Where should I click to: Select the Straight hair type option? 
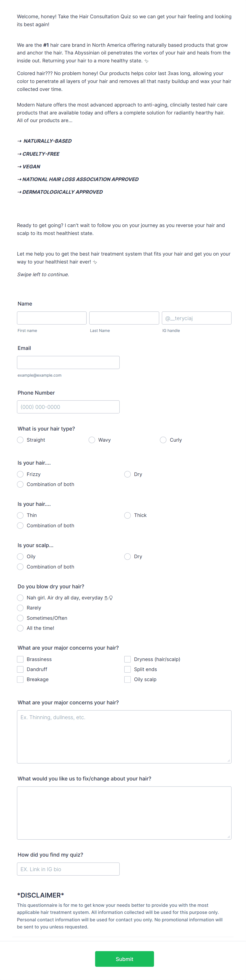pyautogui.click(x=20, y=440)
